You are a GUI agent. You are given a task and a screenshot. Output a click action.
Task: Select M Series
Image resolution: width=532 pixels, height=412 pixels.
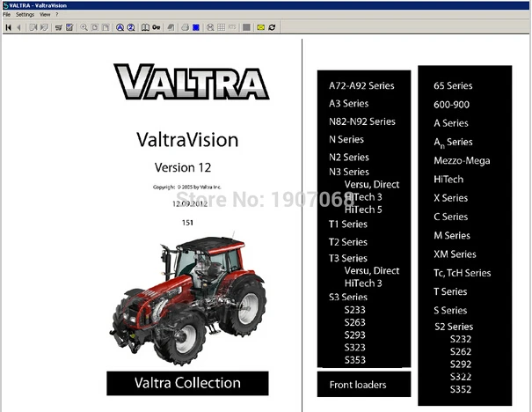(452, 235)
